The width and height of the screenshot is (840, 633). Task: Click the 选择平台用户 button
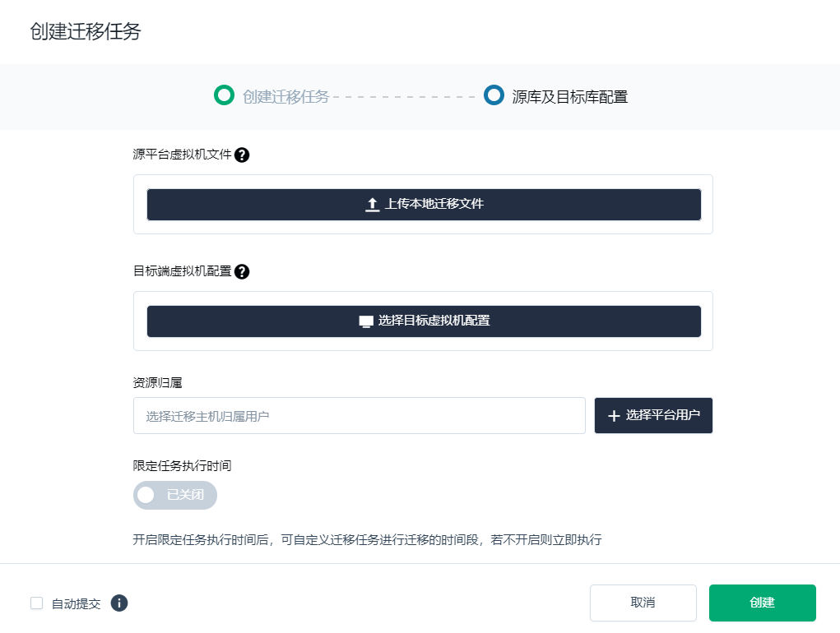(x=653, y=416)
